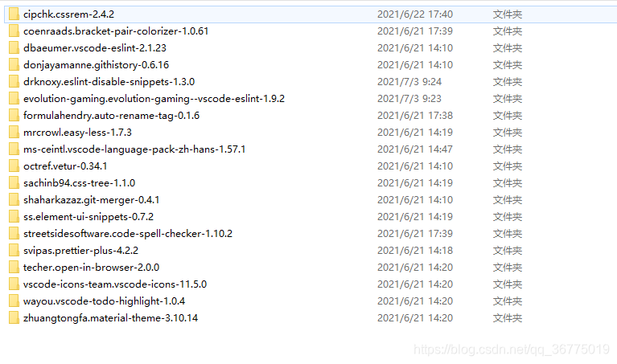Click the folder icon for mrcrowl.easy-less-1.7.3
617x364 pixels.
(x=14, y=133)
